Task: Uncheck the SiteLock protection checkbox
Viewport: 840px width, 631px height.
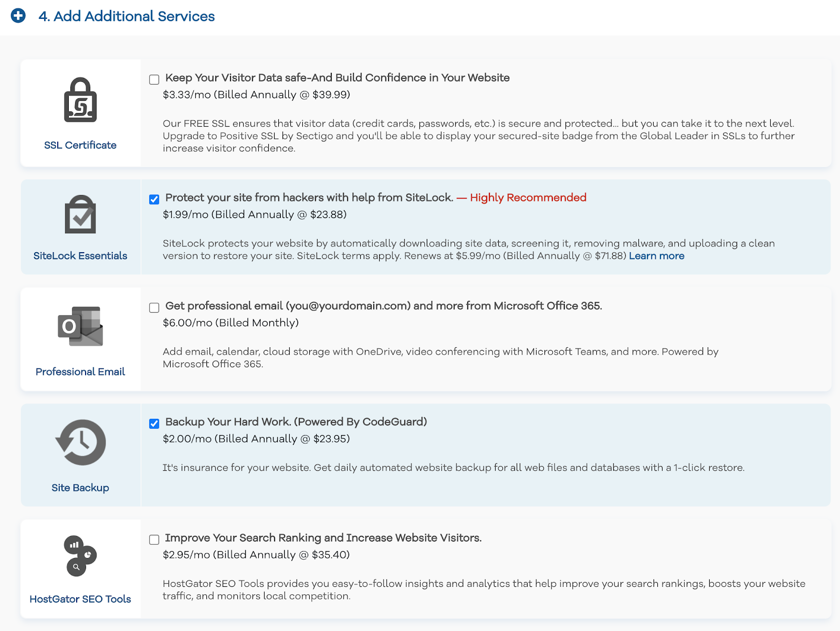Action: [154, 199]
